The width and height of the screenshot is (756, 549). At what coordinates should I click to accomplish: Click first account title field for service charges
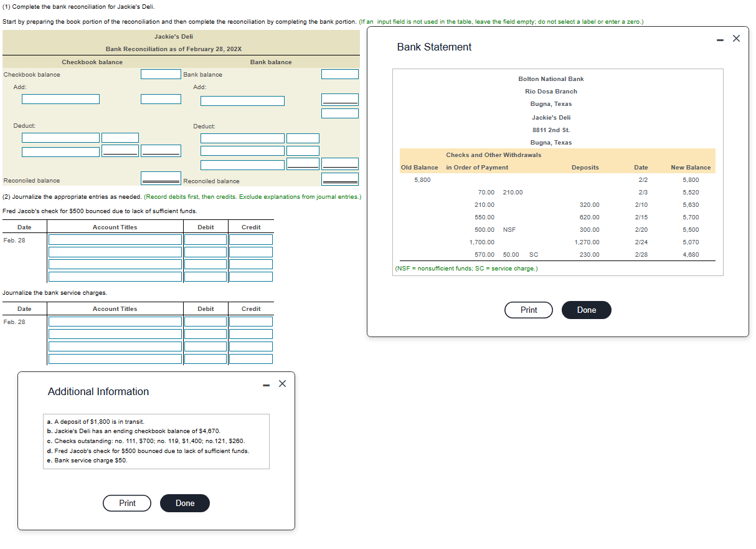(x=115, y=322)
